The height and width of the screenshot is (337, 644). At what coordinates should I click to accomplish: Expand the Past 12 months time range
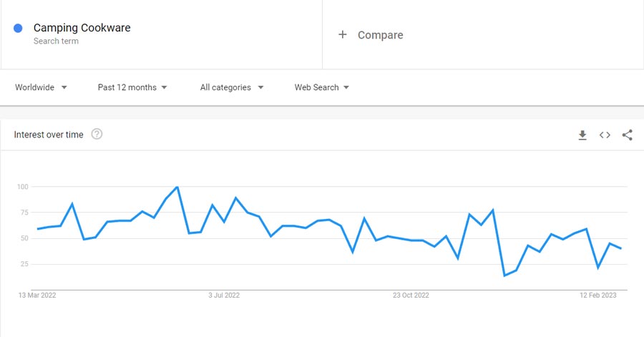coord(132,87)
